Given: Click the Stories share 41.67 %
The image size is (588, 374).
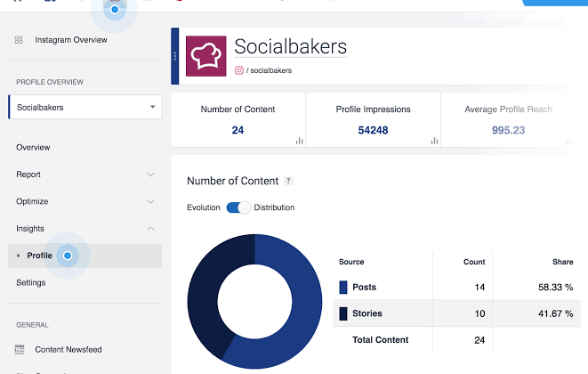Looking at the screenshot, I should coord(556,313).
